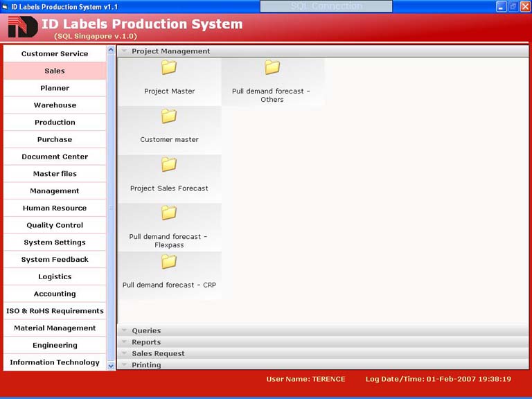Select the Information Technology module
Image resolution: width=532 pixels, height=399 pixels.
click(55, 362)
